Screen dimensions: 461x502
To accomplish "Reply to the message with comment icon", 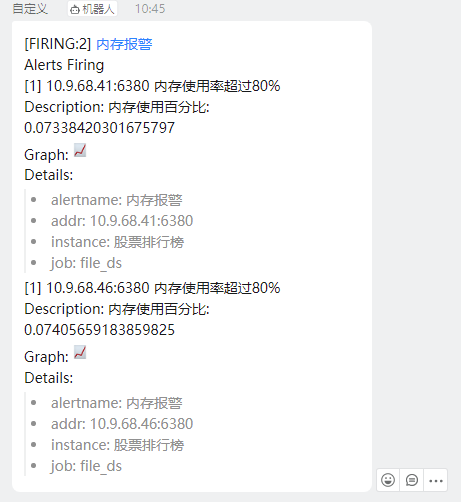I will pyautogui.click(x=412, y=480).
